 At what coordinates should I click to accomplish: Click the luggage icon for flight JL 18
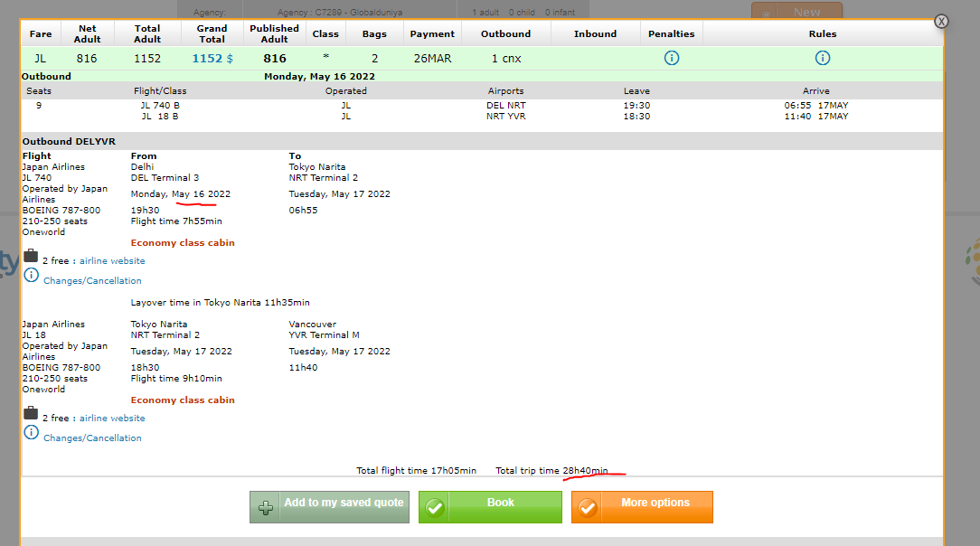click(31, 413)
